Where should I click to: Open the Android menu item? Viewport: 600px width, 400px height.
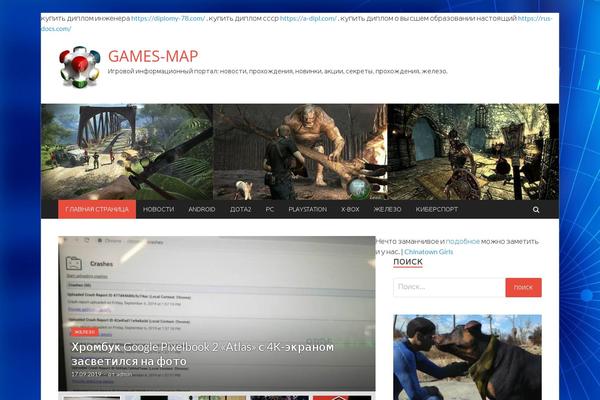202,209
